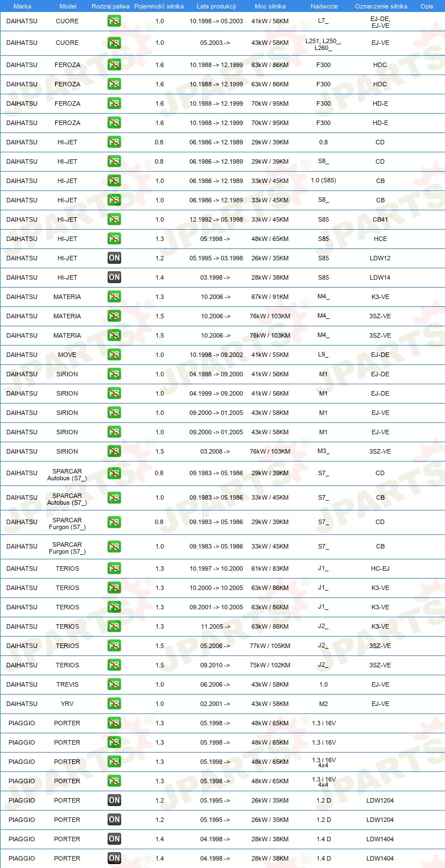This screenshot has width=445, height=868.
Task: Click the 'M2' body cell
Action: [x=323, y=704]
